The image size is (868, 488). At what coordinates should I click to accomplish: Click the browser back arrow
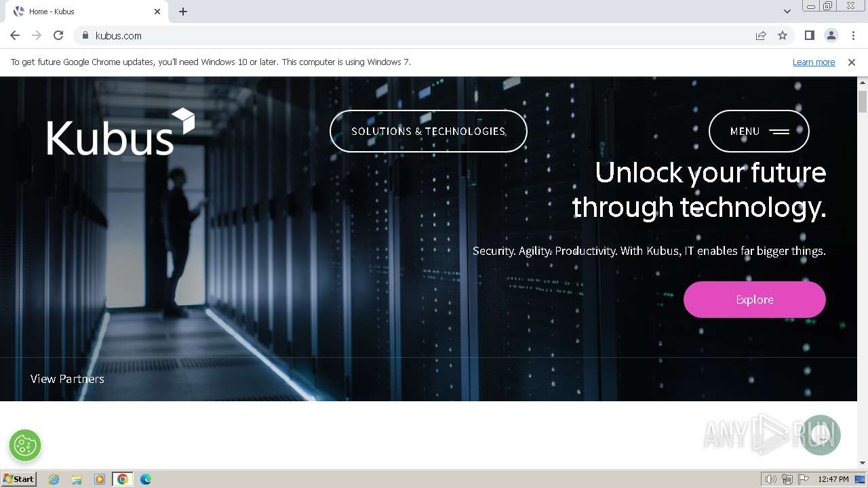coord(15,35)
